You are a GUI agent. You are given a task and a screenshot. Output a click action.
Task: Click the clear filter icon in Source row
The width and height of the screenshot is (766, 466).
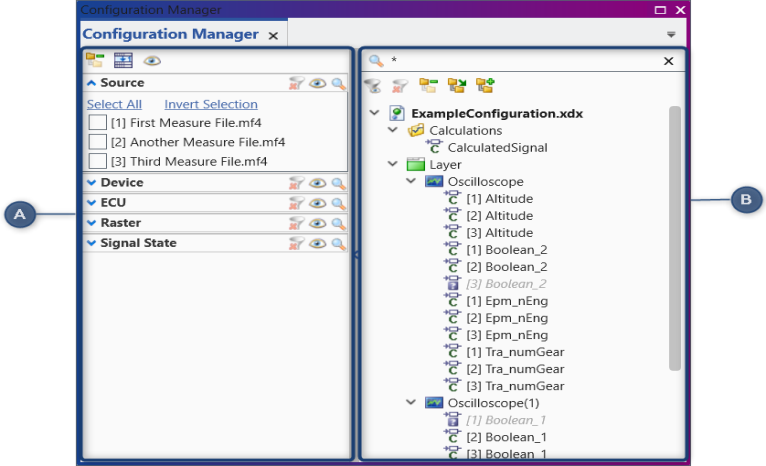click(x=297, y=84)
